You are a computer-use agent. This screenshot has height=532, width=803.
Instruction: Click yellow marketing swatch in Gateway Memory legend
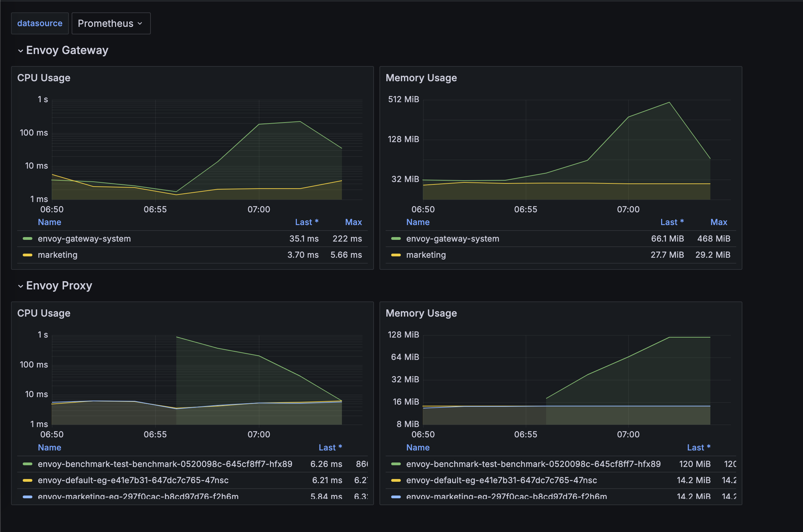click(x=396, y=255)
